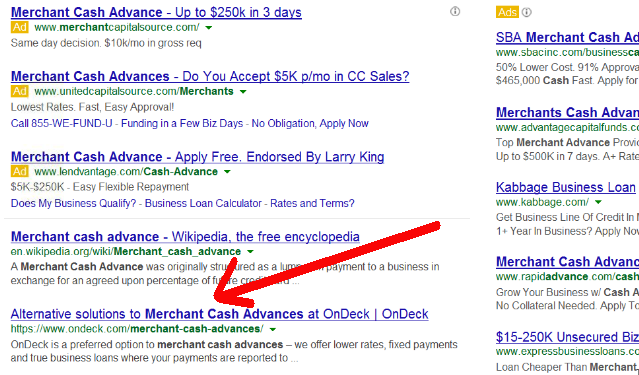
Task: Expand dropdown arrow after unitedcapitalsource.com URL
Action: [x=243, y=92]
